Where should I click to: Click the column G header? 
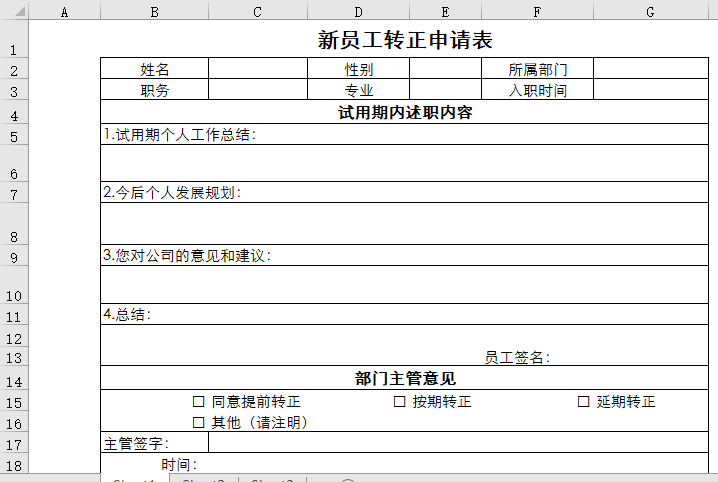(650, 12)
